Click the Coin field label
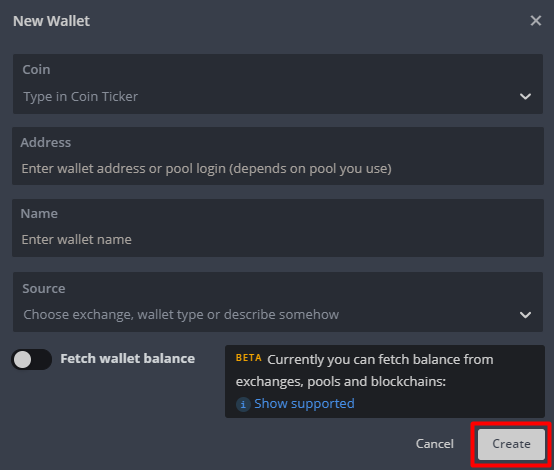Image resolution: width=554 pixels, height=470 pixels. tap(36, 69)
